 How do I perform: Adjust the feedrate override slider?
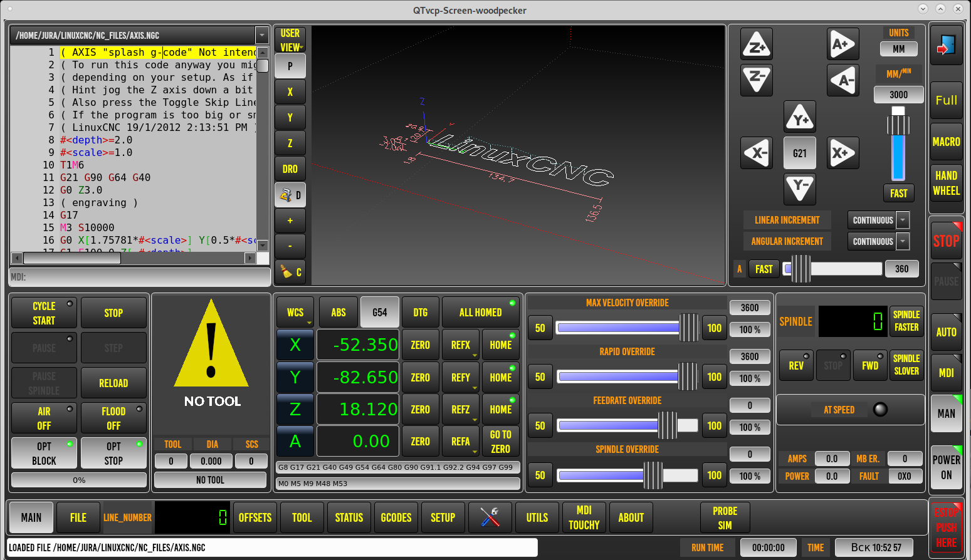(x=627, y=425)
